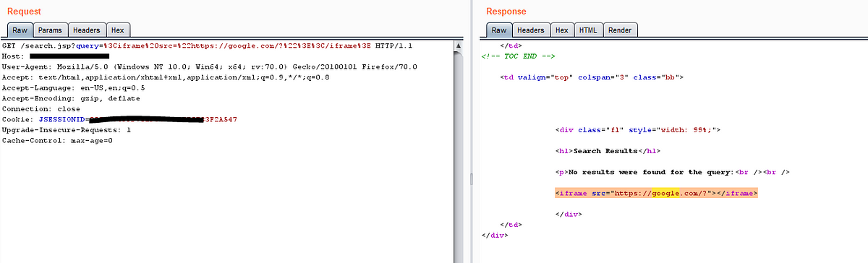Click the Response panel heading

click(x=506, y=12)
